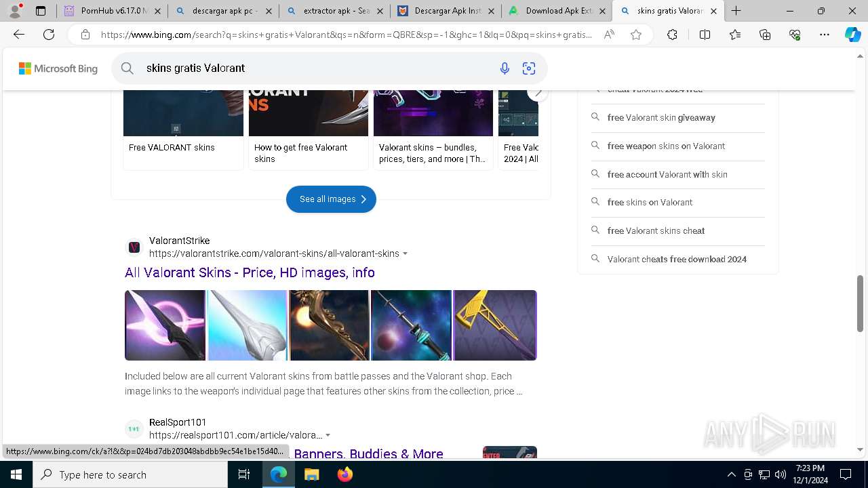Viewport: 868px width, 488px height.
Task: Click See all images button
Action: [x=331, y=199]
